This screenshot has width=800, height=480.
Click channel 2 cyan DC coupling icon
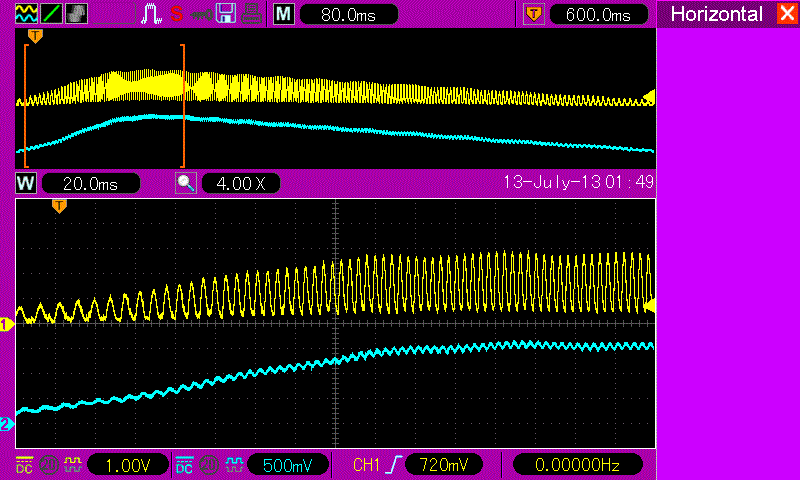coord(184,465)
